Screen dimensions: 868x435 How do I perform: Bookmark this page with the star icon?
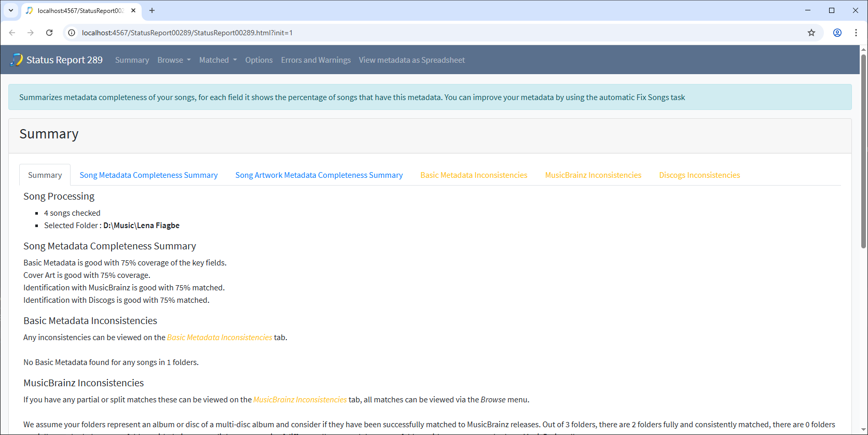(811, 33)
